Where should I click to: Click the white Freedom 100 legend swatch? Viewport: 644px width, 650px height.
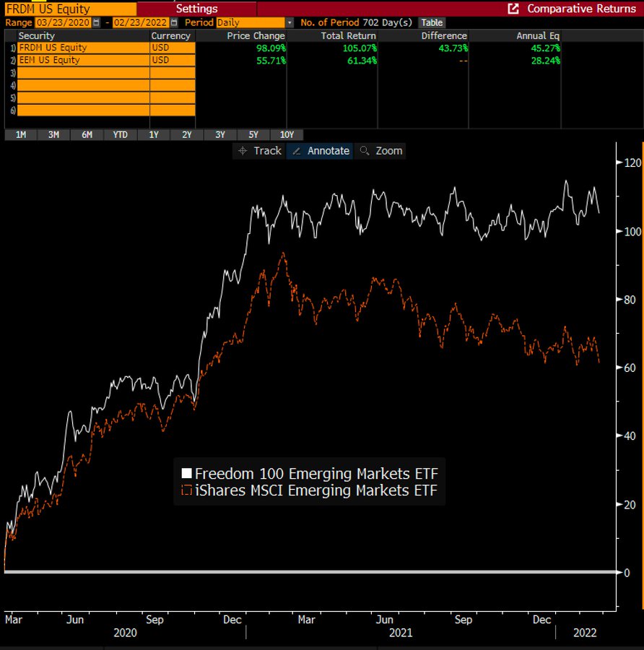pyautogui.click(x=186, y=474)
